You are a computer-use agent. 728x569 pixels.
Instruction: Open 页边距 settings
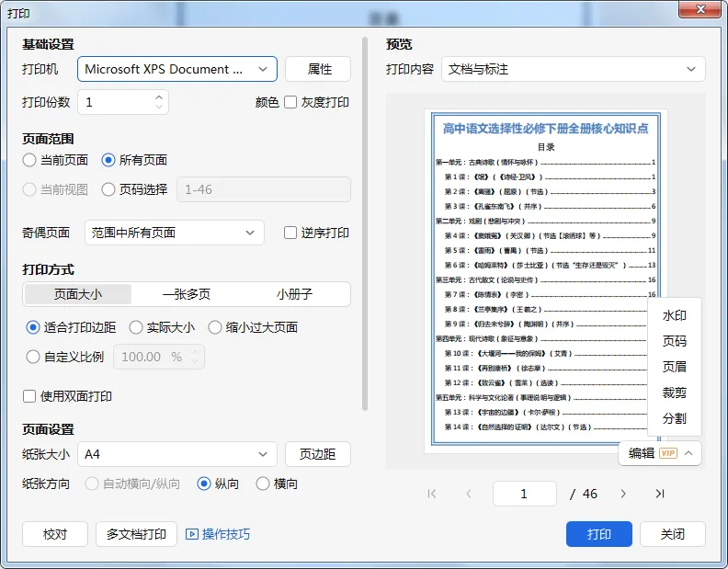[x=318, y=454]
